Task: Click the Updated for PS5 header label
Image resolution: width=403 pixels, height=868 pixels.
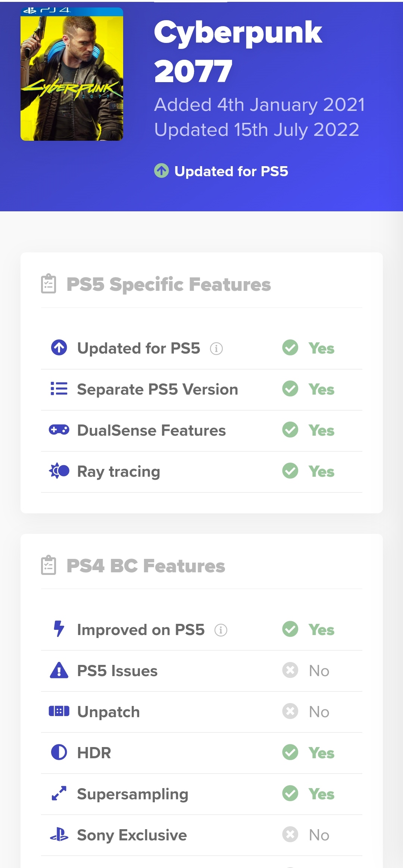Action: pyautogui.click(x=231, y=171)
